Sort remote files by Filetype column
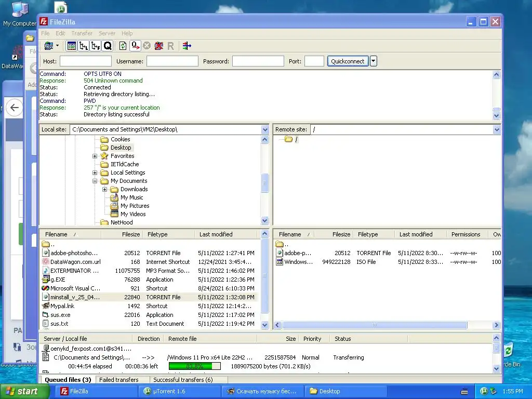Image resolution: width=532 pixels, height=399 pixels. click(374, 234)
